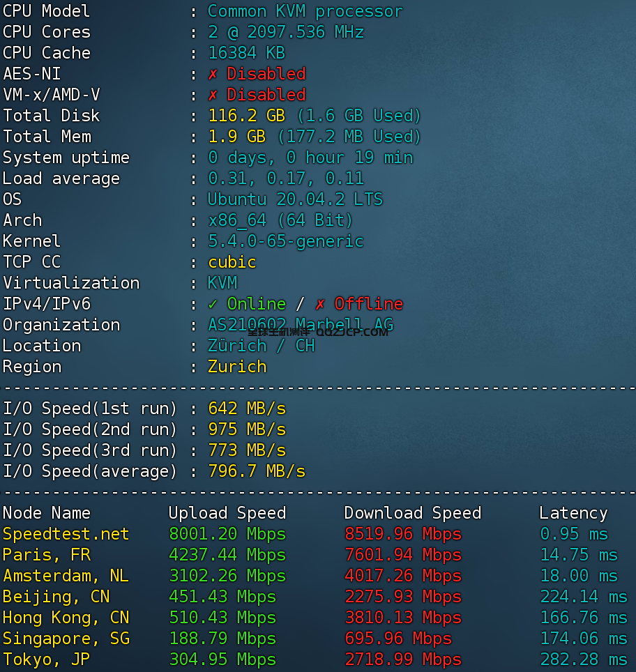Image resolution: width=636 pixels, height=672 pixels.
Task: Click the CPU Model value 'Common KVM processor'
Action: (x=305, y=11)
